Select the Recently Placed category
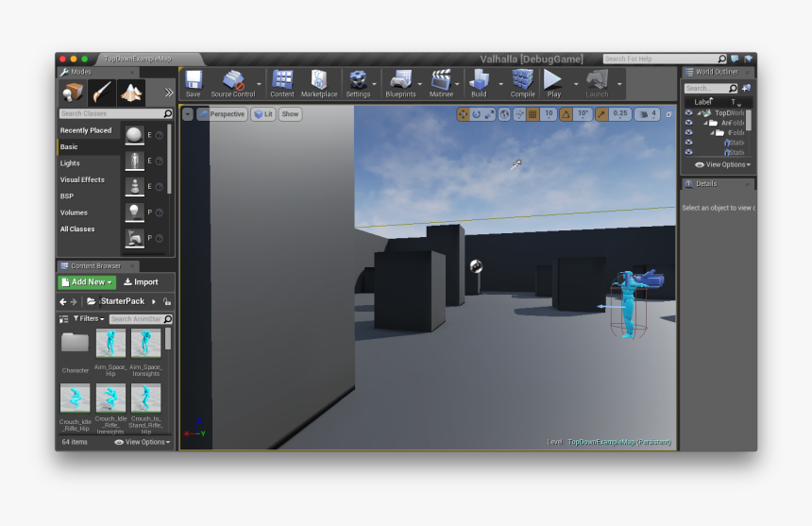812x526 pixels. [86, 130]
